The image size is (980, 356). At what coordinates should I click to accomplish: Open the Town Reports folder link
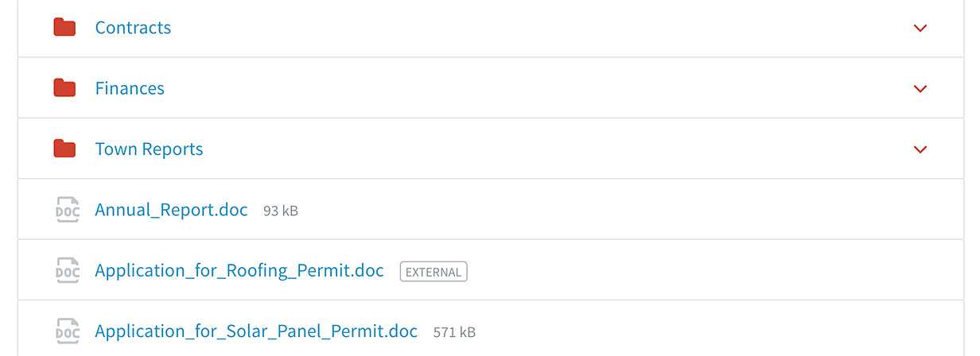point(149,149)
